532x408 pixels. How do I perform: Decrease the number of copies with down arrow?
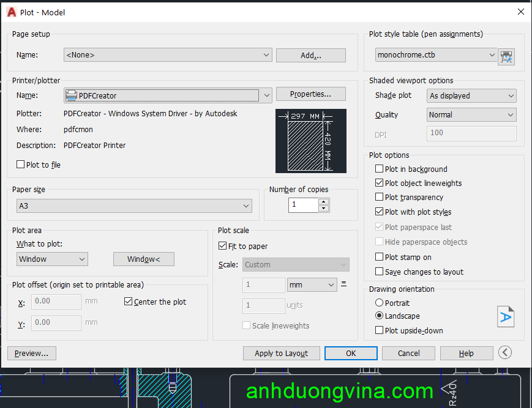click(323, 209)
